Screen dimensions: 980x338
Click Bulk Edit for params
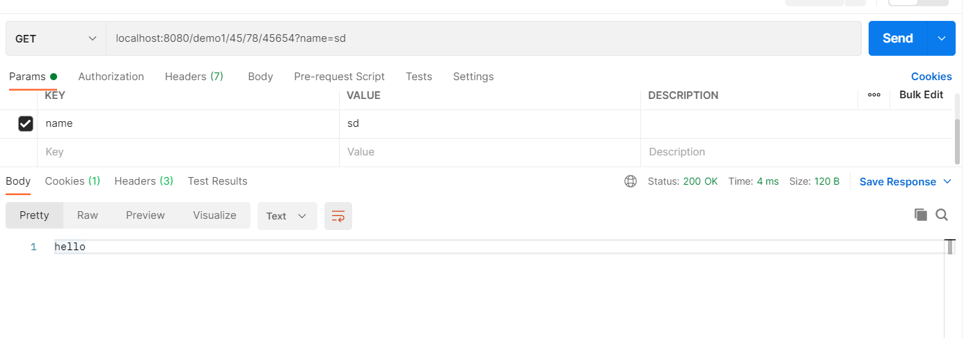(921, 95)
